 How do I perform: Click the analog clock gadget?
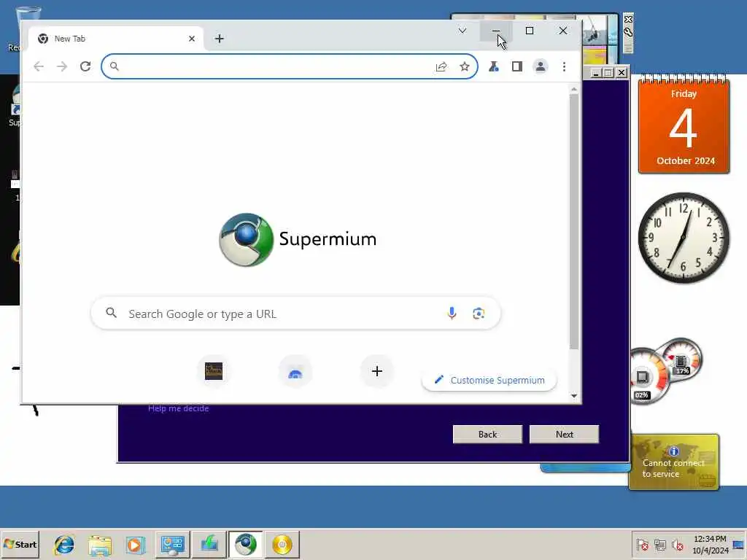[684, 238]
